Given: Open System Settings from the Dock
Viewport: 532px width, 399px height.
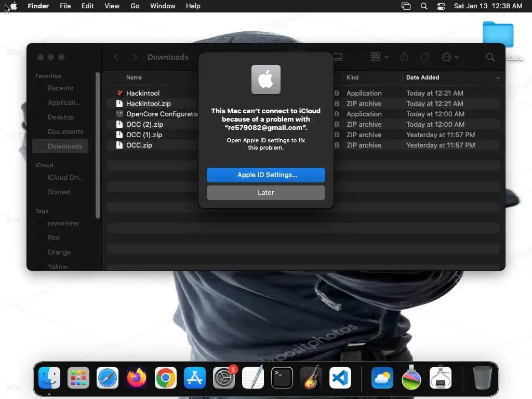Looking at the screenshot, I should pos(224,378).
